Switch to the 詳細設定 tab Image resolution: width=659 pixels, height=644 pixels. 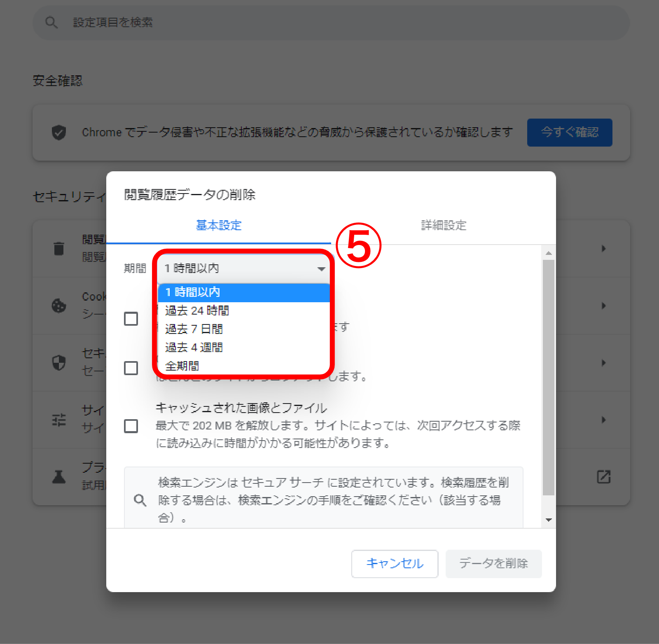point(444,225)
